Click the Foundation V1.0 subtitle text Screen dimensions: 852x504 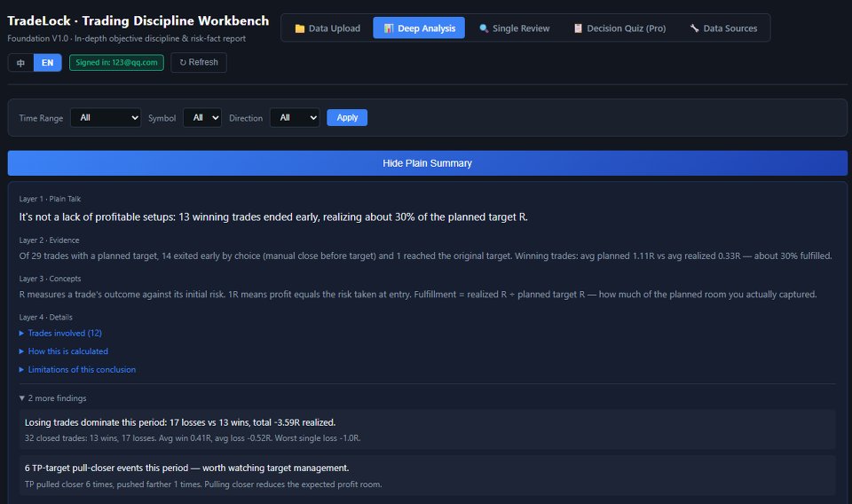coord(127,38)
